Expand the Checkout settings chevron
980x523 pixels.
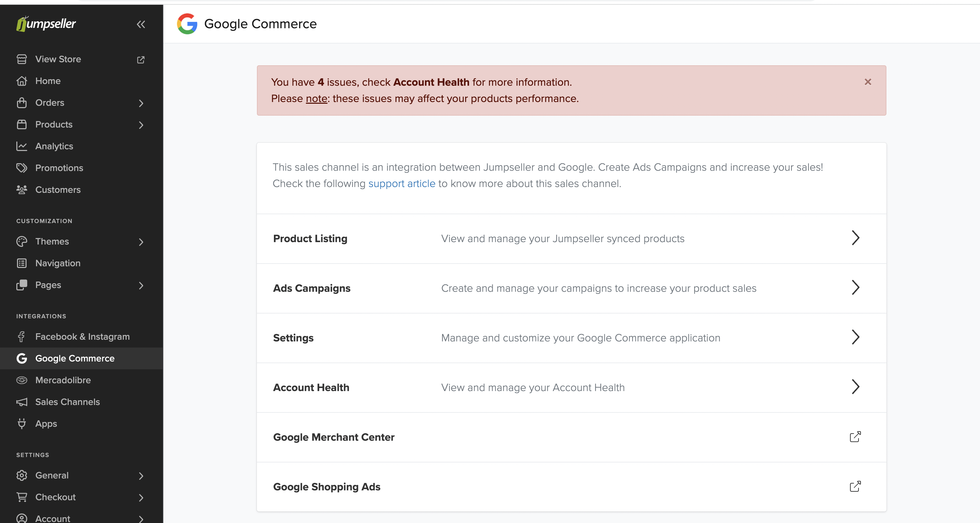click(141, 498)
